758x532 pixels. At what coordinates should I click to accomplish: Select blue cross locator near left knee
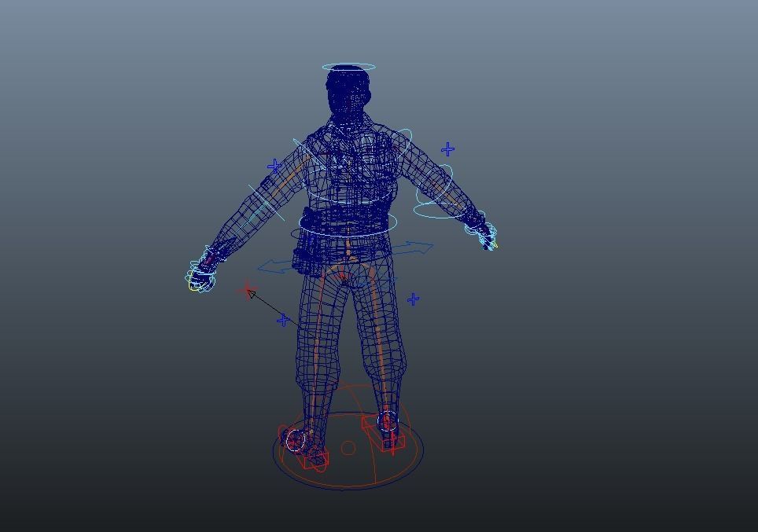283,319
